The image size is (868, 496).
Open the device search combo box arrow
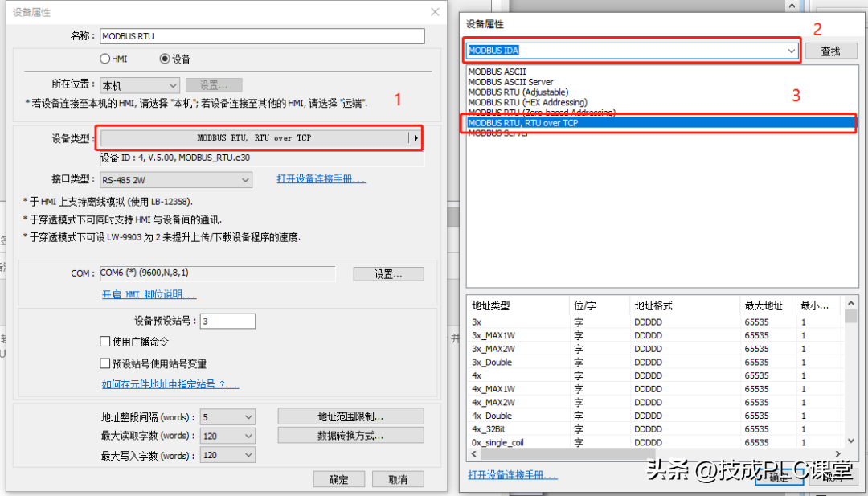tap(792, 51)
